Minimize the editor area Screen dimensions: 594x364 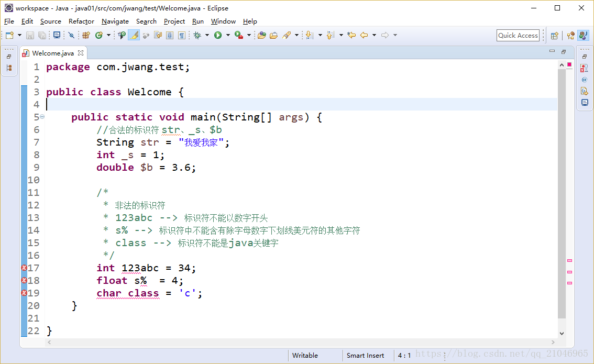(552, 51)
